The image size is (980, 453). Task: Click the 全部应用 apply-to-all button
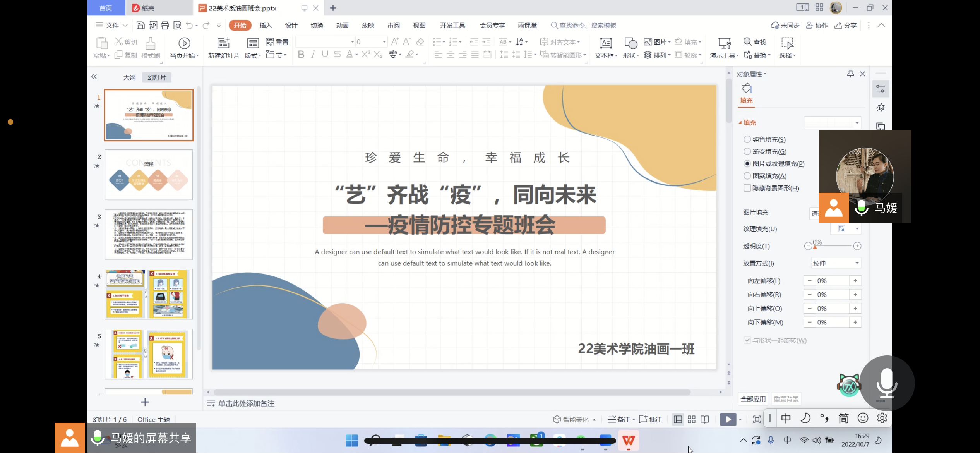pyautogui.click(x=753, y=399)
